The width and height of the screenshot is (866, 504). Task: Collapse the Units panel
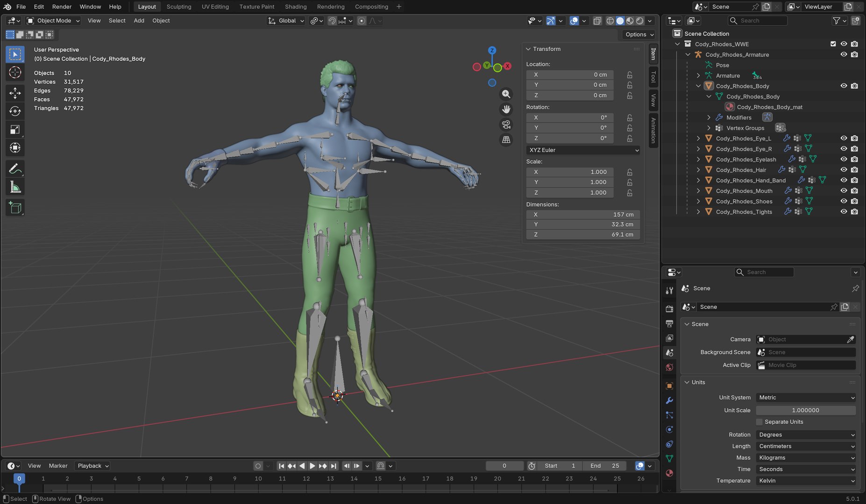tap(687, 382)
